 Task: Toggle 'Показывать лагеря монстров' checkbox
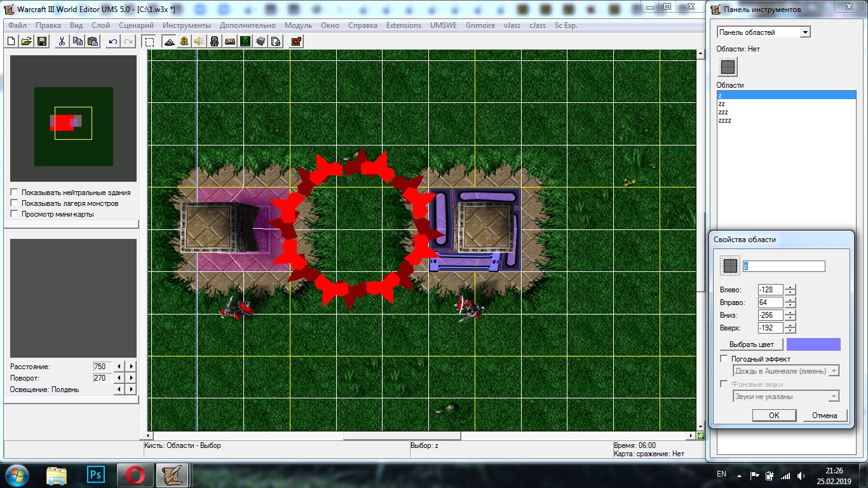pos(14,203)
